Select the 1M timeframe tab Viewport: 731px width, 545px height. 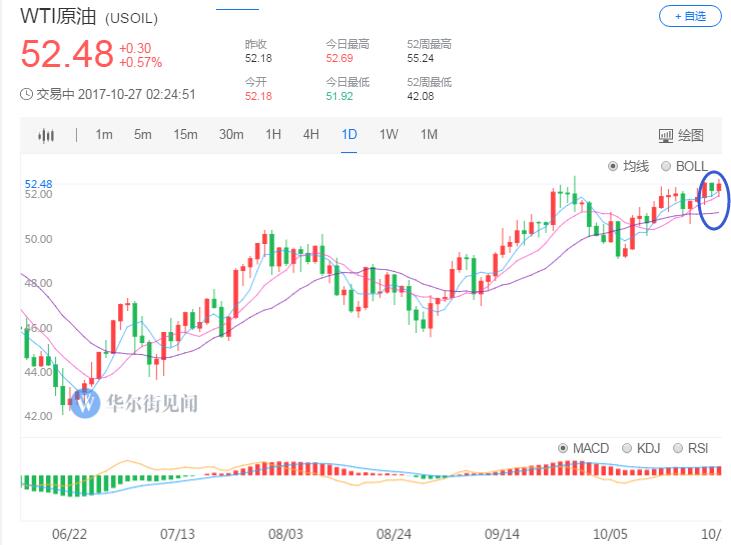[429, 135]
